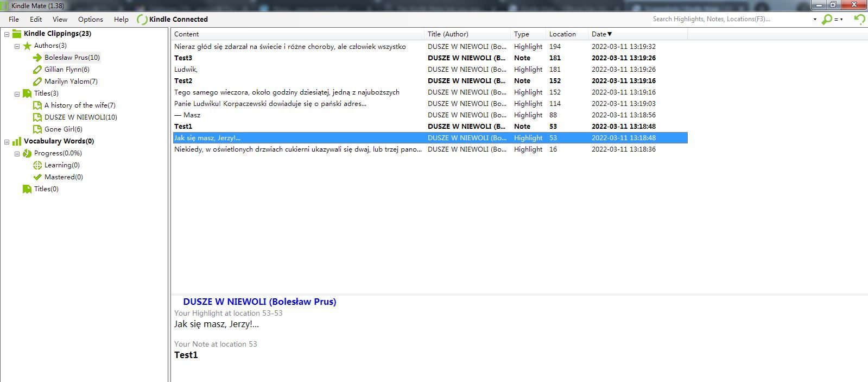Image resolution: width=868 pixels, height=382 pixels.
Task: Select the Test3 note row
Action: (430, 58)
